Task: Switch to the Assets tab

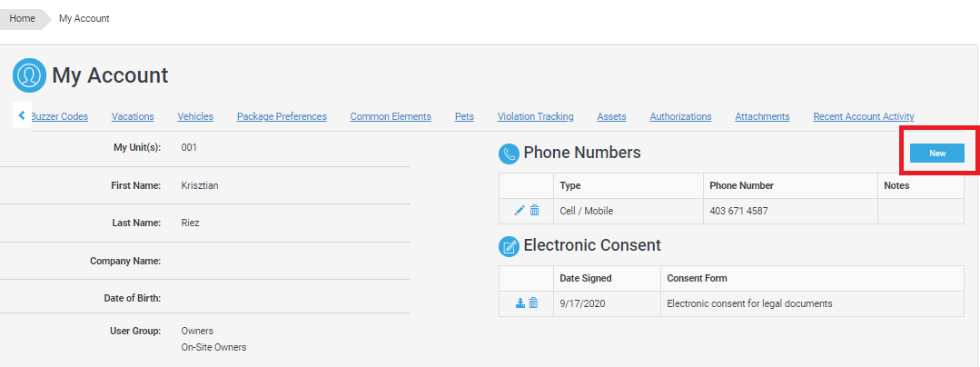Action: [611, 116]
